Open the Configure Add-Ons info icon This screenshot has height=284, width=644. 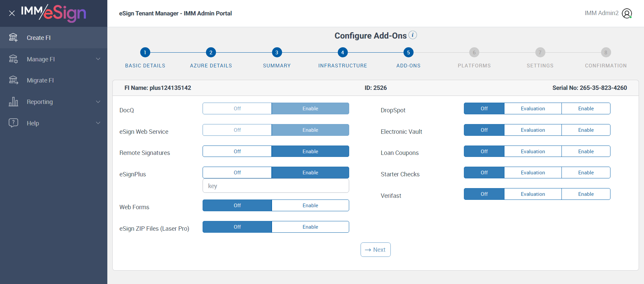coord(413,35)
